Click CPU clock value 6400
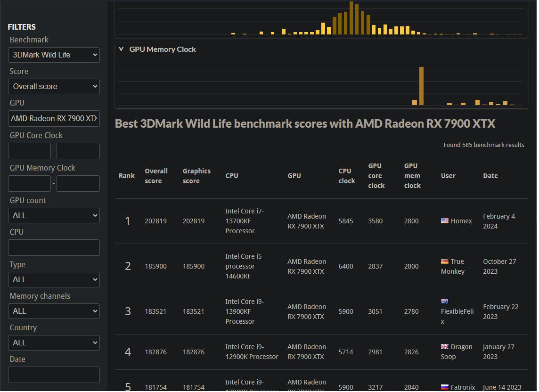This screenshot has width=539, height=392. 346,267
